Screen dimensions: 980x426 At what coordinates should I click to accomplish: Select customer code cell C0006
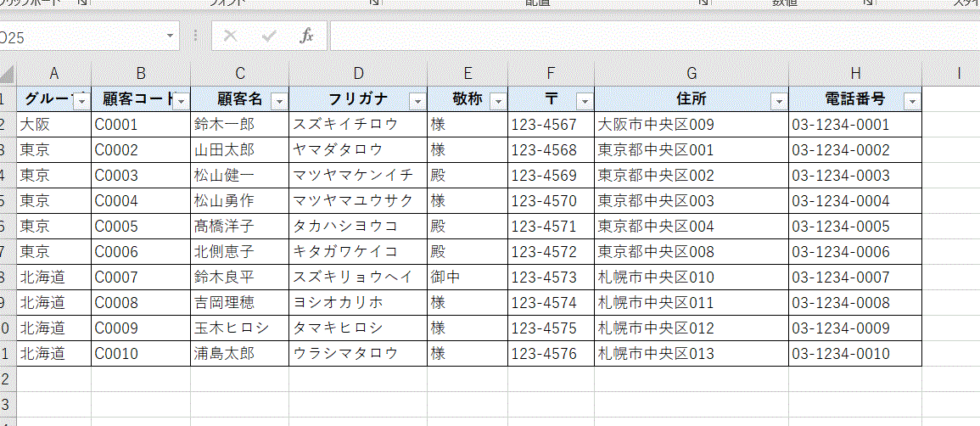(x=141, y=251)
